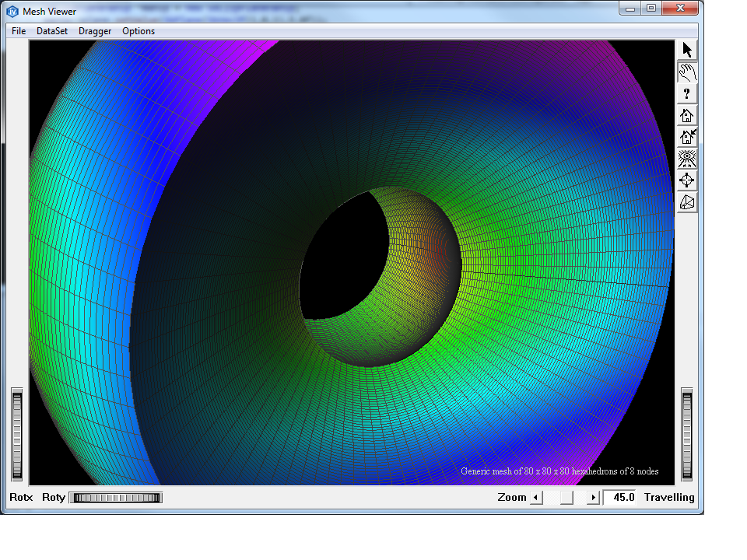Click the set home position icon
The height and width of the screenshot is (560, 747).
[686, 138]
